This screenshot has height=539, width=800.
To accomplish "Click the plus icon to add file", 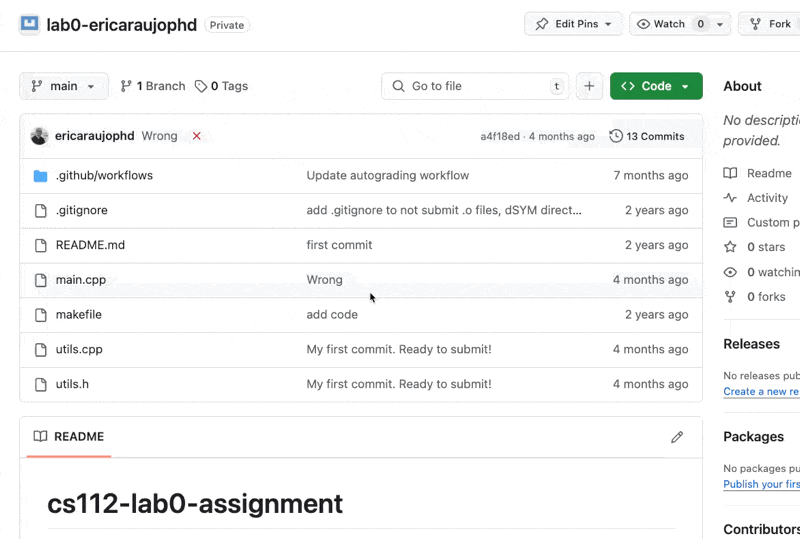I will pyautogui.click(x=589, y=86).
